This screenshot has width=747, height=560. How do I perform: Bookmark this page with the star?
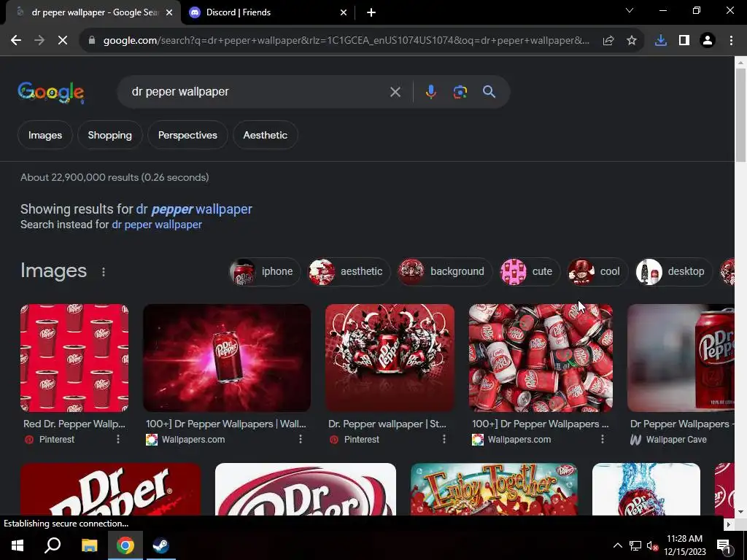(x=632, y=41)
